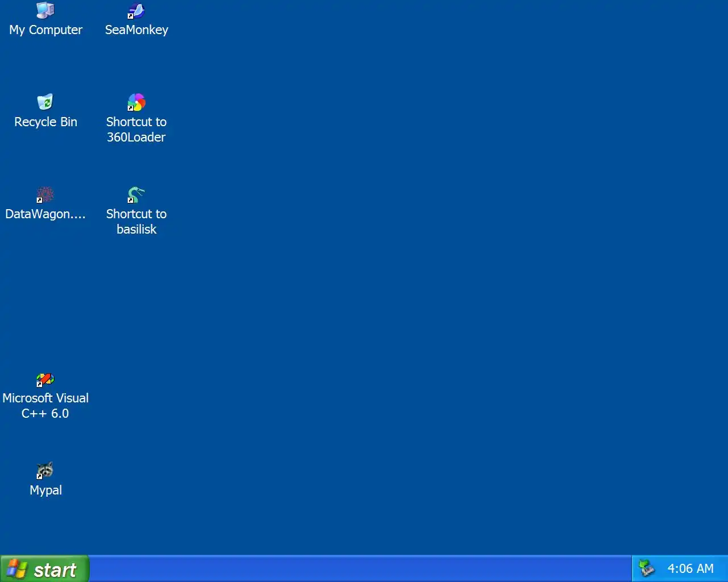Select the Recycle Bin icon
The width and height of the screenshot is (728, 582).
45,102
